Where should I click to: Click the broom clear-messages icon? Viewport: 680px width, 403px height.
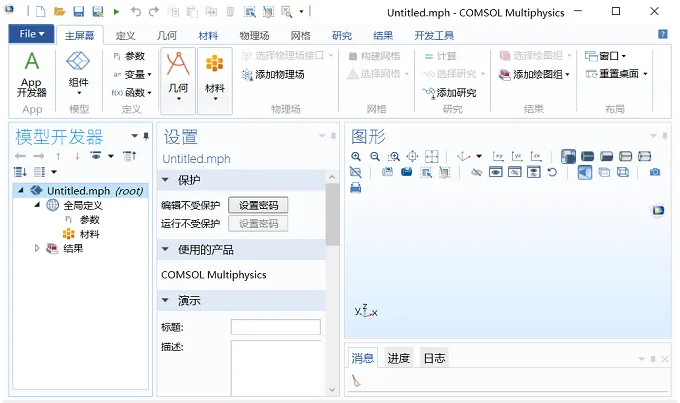pyautogui.click(x=356, y=380)
